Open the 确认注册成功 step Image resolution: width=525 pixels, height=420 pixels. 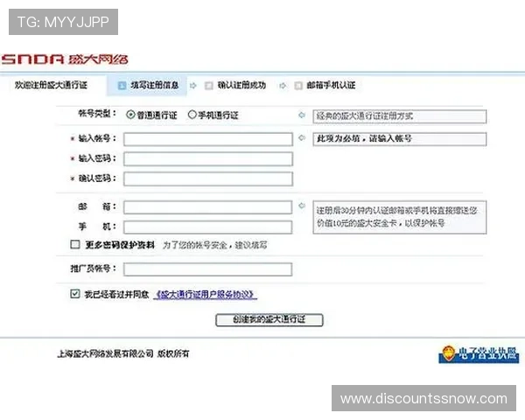(241, 86)
